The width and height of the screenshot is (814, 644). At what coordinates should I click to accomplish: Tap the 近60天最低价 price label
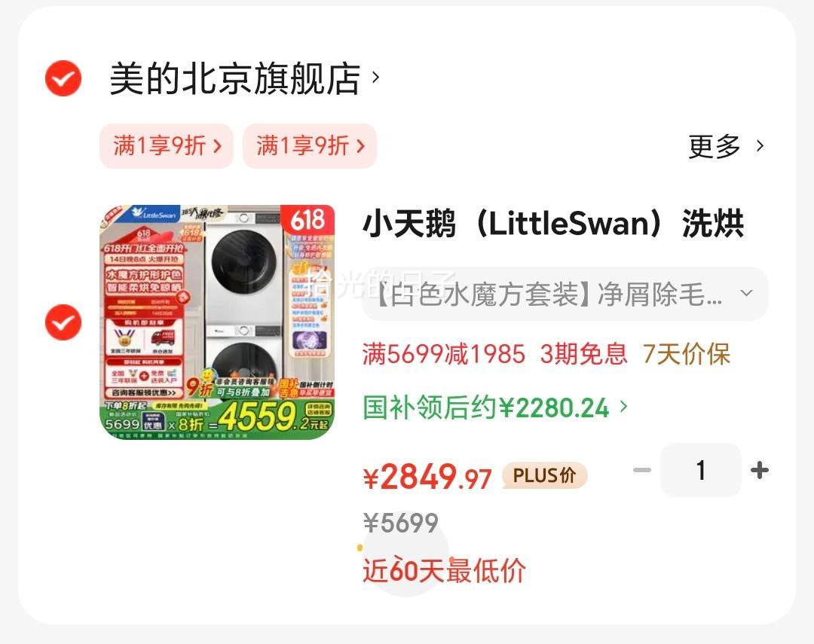coord(444,570)
